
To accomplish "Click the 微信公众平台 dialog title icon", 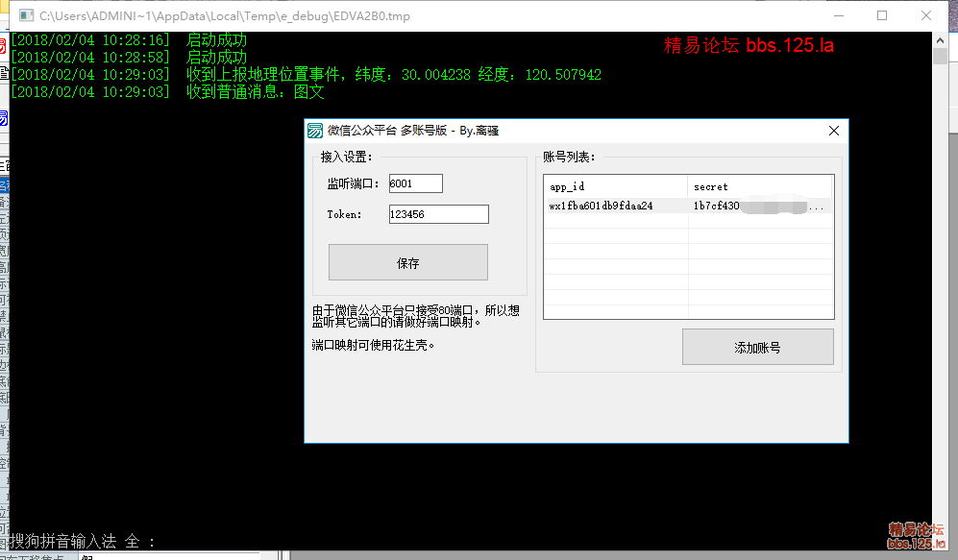I will pyautogui.click(x=315, y=131).
